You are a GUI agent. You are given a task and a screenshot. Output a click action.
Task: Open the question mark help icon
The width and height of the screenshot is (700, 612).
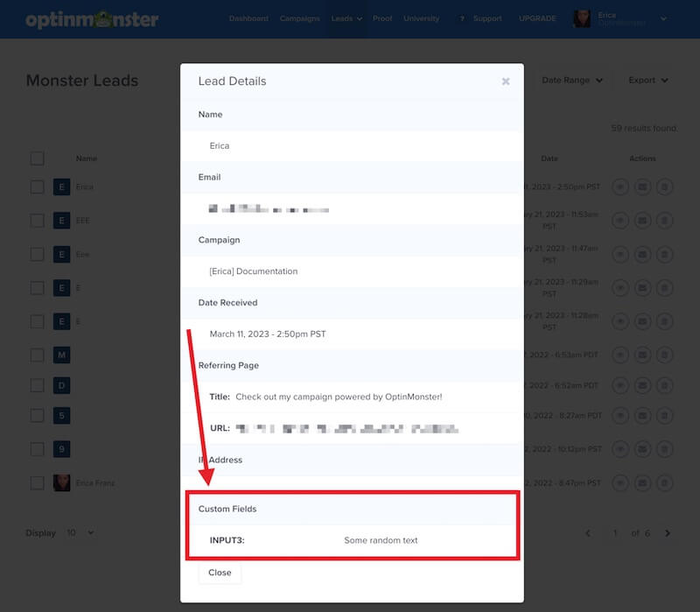[x=461, y=18]
